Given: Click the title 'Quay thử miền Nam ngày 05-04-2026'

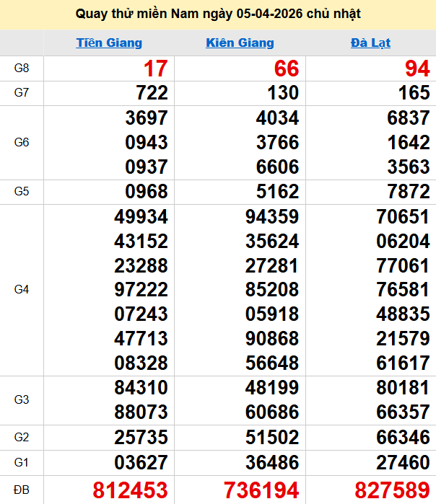Looking at the screenshot, I should (189, 14).
